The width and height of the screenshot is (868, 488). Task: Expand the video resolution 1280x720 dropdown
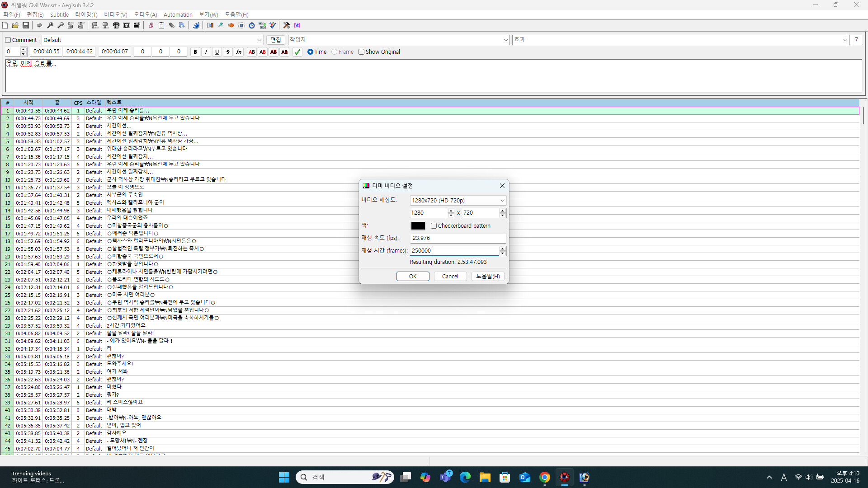[x=502, y=201]
